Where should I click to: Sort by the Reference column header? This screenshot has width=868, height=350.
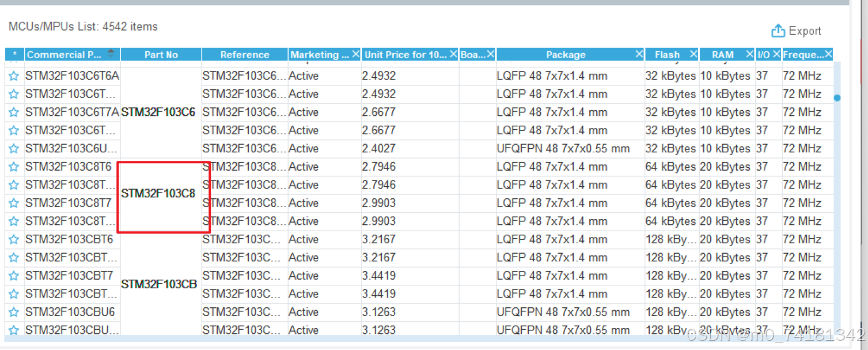point(245,55)
